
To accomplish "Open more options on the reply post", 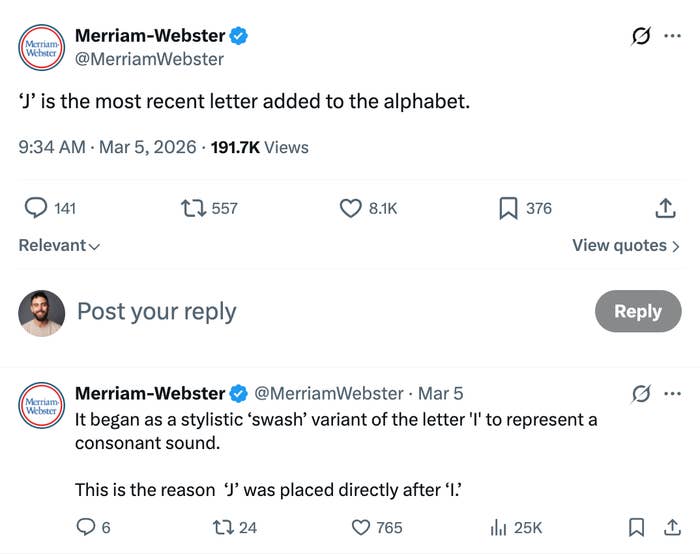I will [x=672, y=393].
